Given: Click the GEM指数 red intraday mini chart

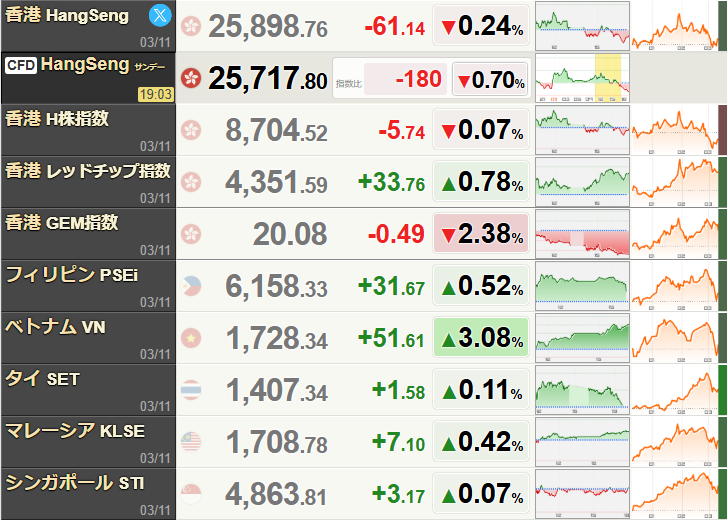Looking at the screenshot, I should click(582, 234).
